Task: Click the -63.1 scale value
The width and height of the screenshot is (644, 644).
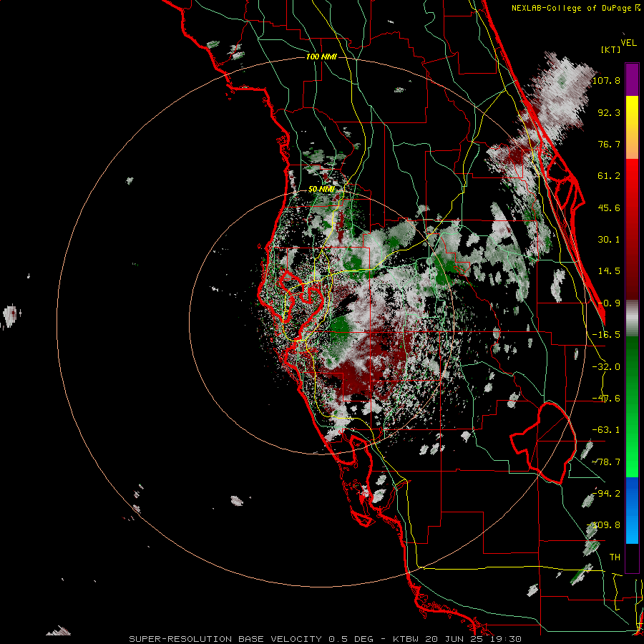Action: pos(606,430)
